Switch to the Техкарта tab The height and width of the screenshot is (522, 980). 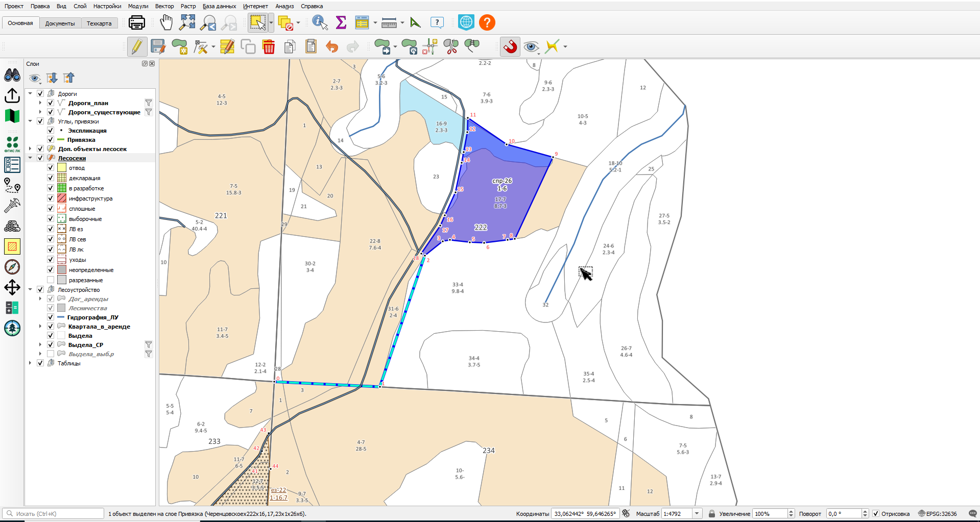[x=99, y=23]
